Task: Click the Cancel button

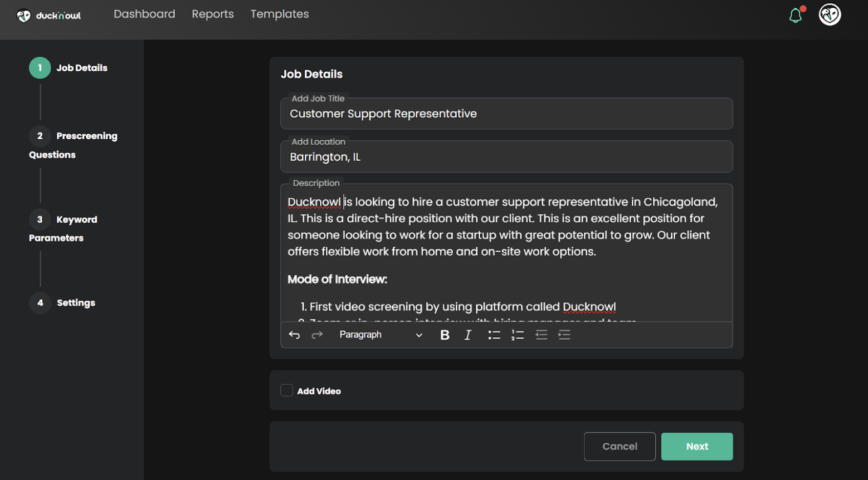Action: coord(620,447)
